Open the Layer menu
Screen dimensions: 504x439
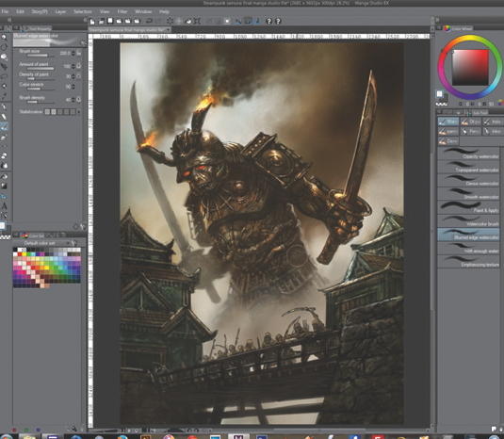pyautogui.click(x=60, y=11)
